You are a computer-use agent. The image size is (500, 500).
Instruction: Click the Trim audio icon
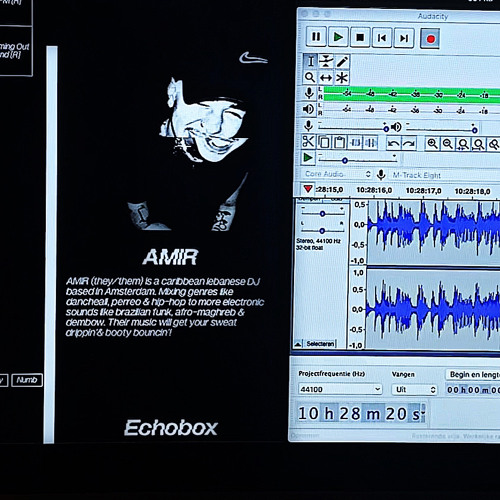tap(355, 143)
